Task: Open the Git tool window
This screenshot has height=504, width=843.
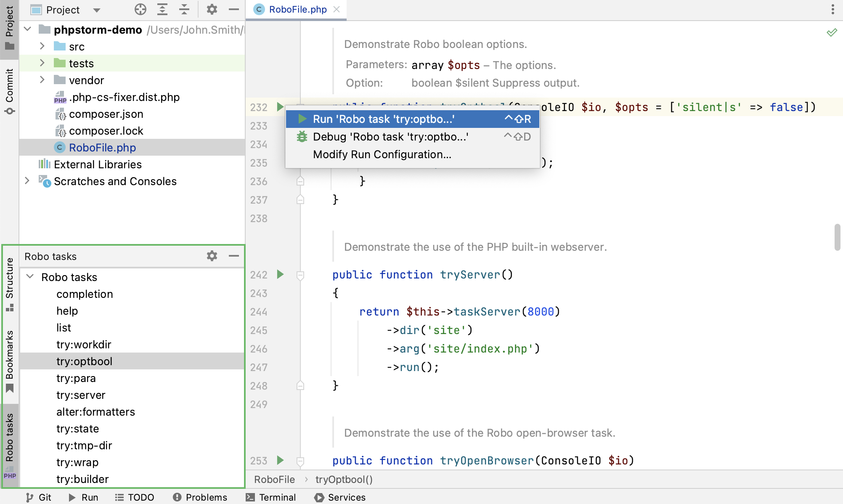Action: pos(39,497)
